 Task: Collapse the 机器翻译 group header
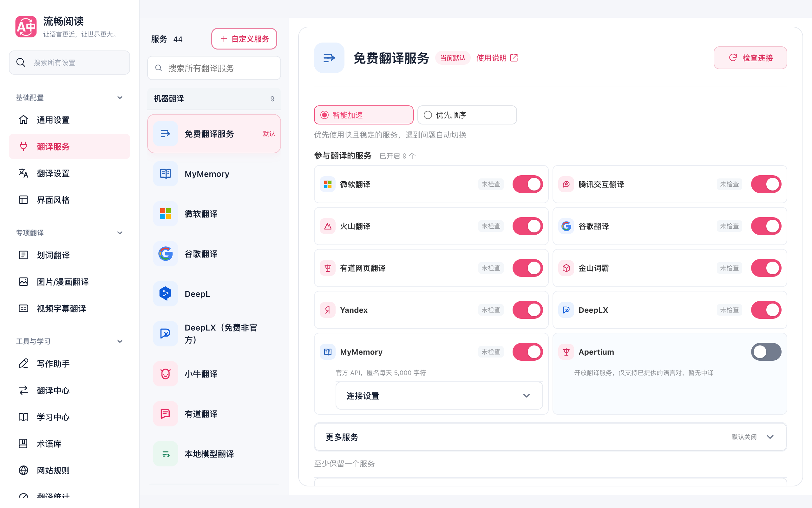(x=214, y=99)
